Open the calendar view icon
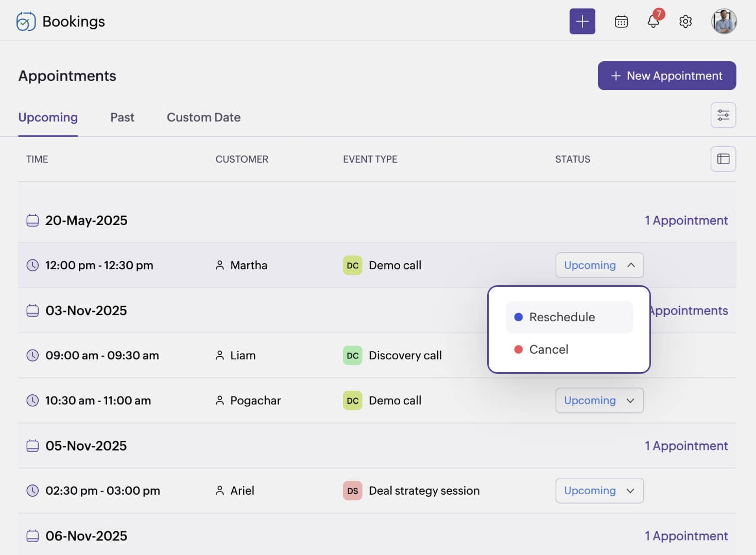The image size is (756, 555). (x=621, y=22)
